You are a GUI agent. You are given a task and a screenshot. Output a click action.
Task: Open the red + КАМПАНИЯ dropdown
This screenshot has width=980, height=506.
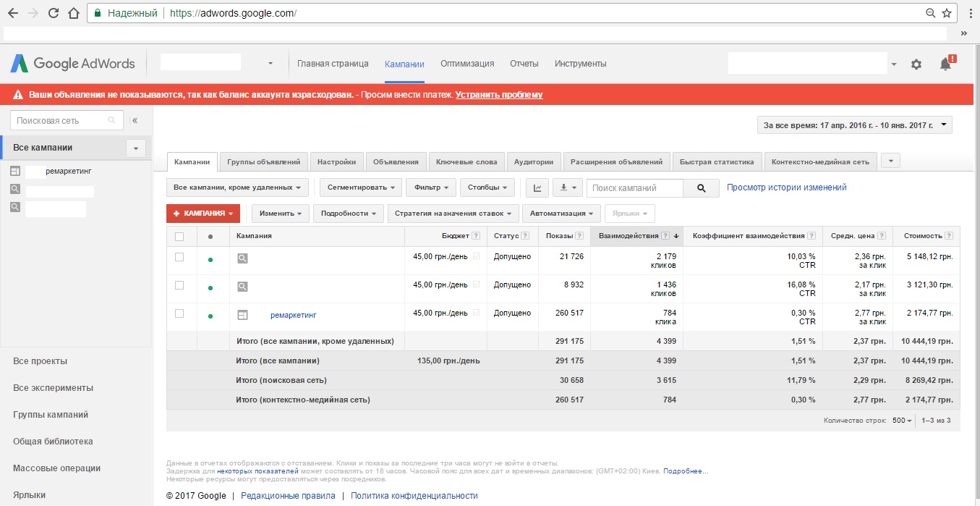pos(203,214)
